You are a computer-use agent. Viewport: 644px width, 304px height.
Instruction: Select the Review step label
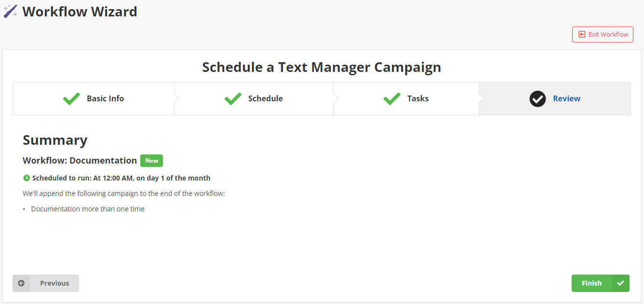566,98
